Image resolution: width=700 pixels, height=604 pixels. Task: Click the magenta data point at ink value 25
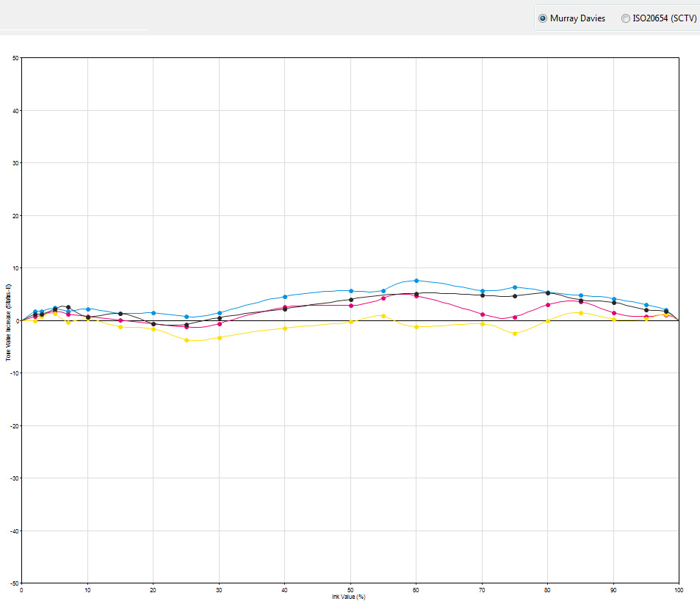(187, 327)
